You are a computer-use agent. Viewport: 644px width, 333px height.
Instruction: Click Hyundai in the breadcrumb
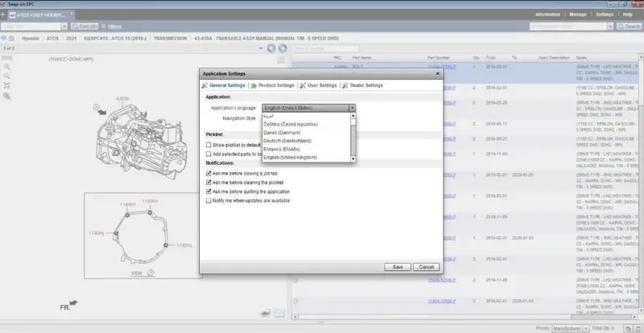(x=31, y=38)
